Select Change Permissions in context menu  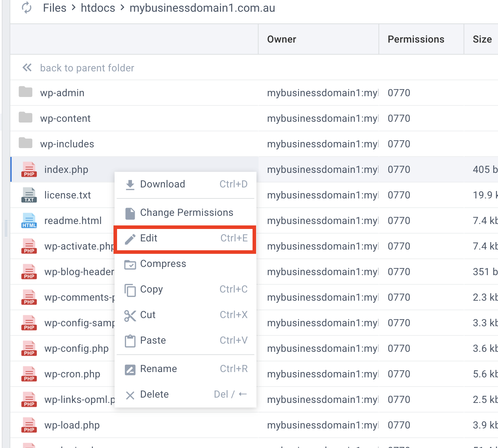click(187, 213)
